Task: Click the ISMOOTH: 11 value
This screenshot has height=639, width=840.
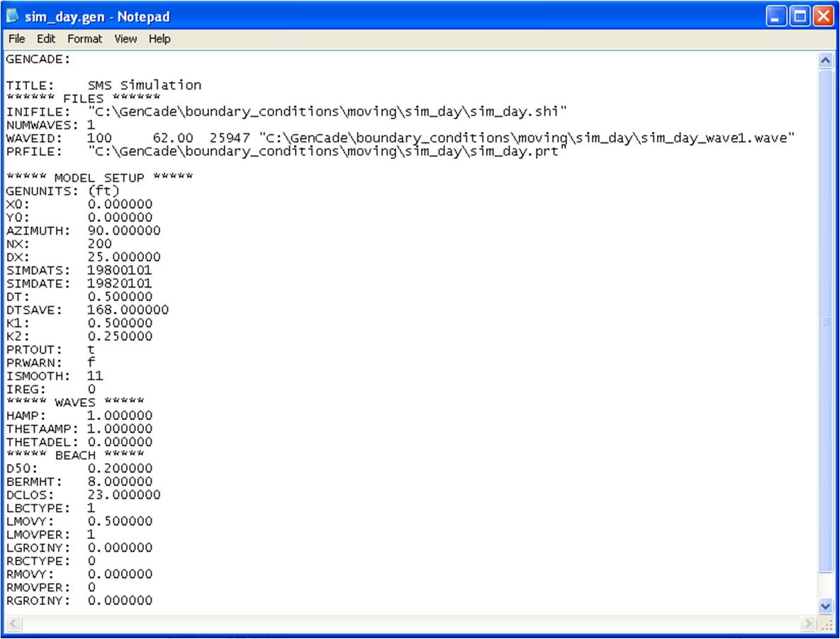Action: [96, 375]
